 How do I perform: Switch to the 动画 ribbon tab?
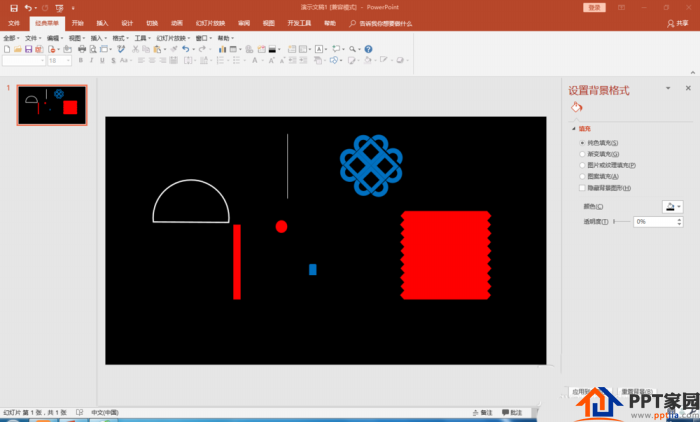(177, 23)
